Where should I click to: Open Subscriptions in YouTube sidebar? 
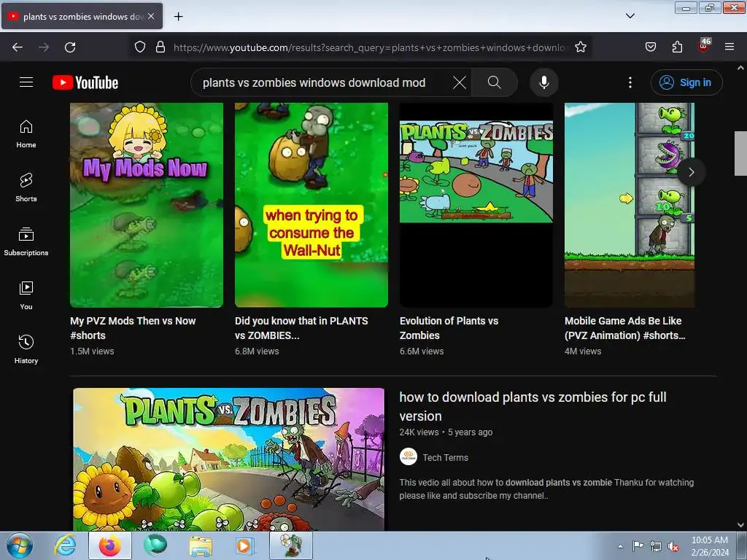coord(26,241)
